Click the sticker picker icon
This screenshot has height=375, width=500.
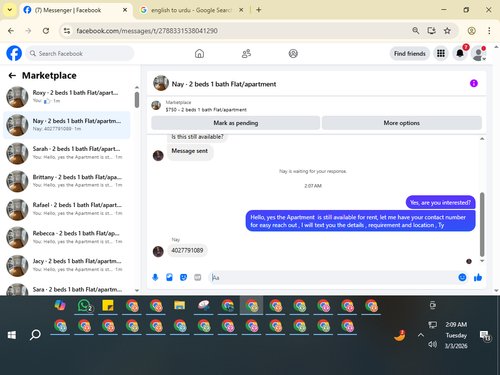(183, 277)
